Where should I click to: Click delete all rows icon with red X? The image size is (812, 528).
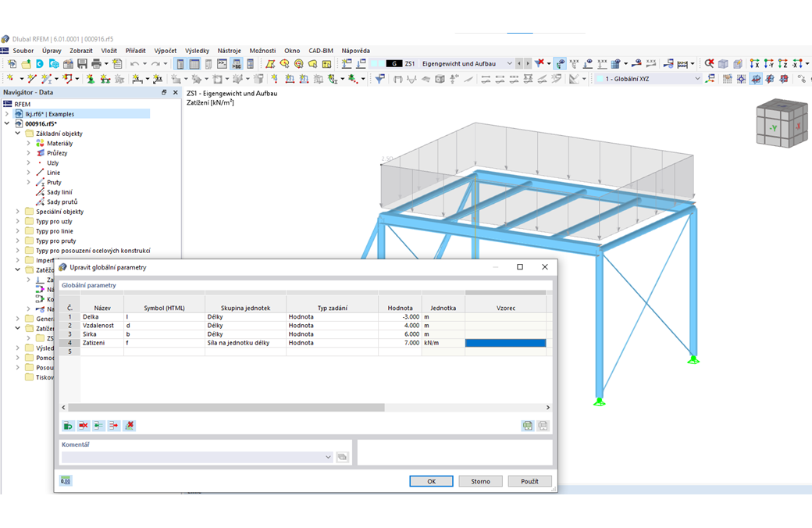click(x=130, y=426)
